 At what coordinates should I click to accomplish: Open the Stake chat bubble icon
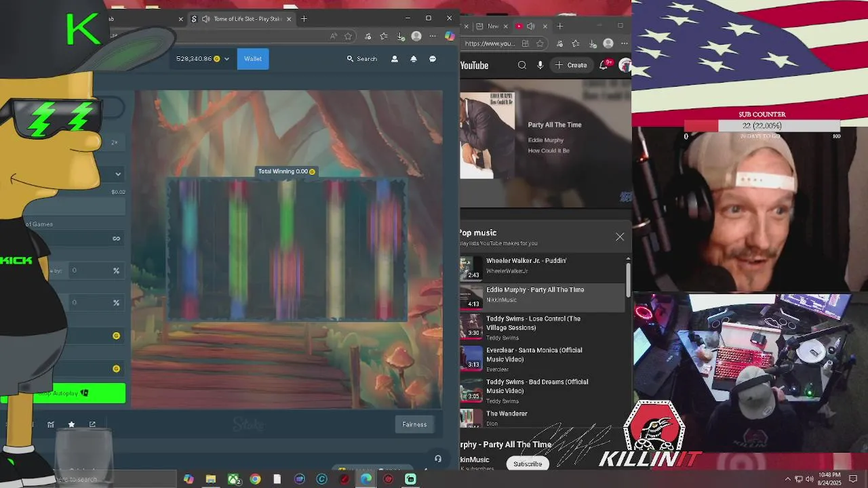pyautogui.click(x=433, y=59)
